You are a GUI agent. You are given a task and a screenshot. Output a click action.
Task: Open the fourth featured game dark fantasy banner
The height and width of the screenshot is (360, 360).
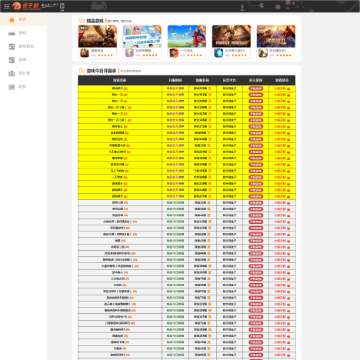click(231, 36)
